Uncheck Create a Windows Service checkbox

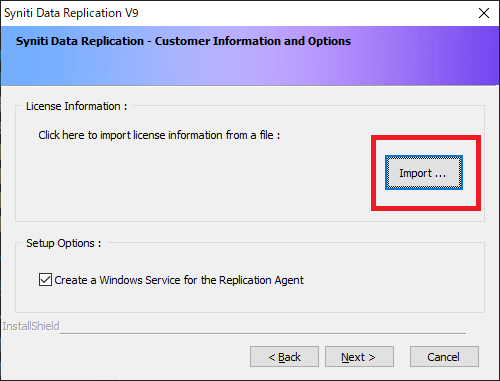tap(45, 280)
